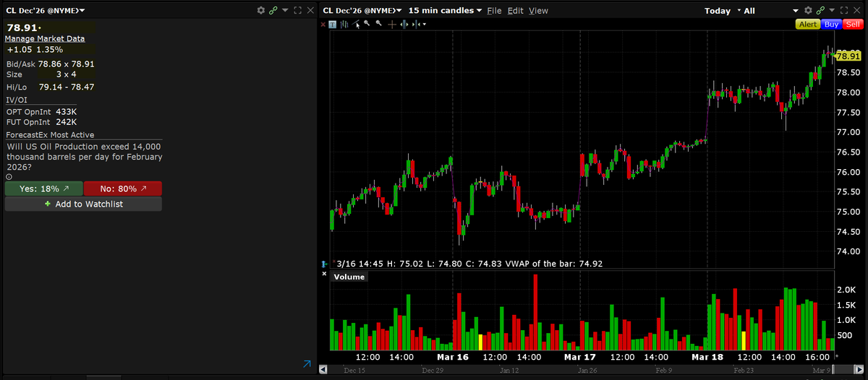Image resolution: width=868 pixels, height=380 pixels.
Task: Add contract to Watchlist
Action: click(x=83, y=204)
